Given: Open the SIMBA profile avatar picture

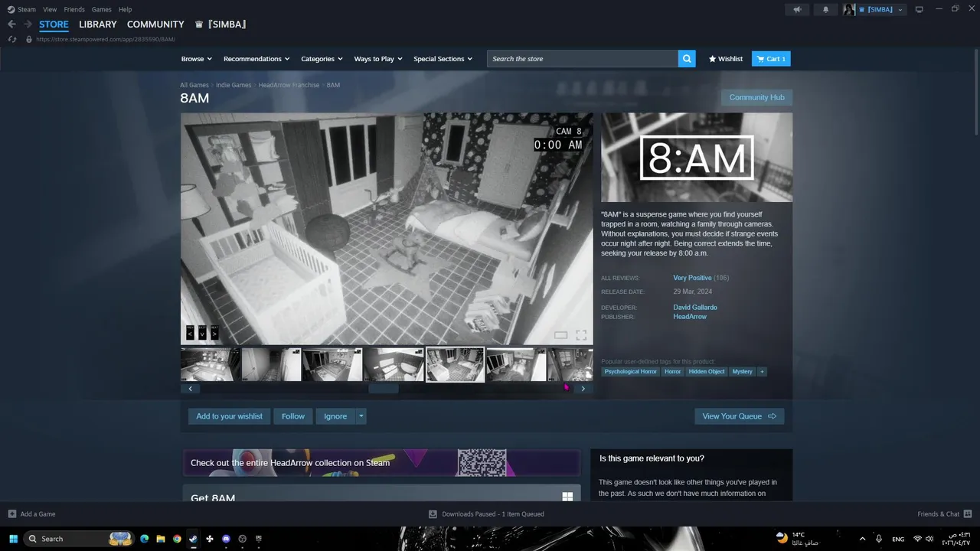Looking at the screenshot, I should click(x=849, y=9).
